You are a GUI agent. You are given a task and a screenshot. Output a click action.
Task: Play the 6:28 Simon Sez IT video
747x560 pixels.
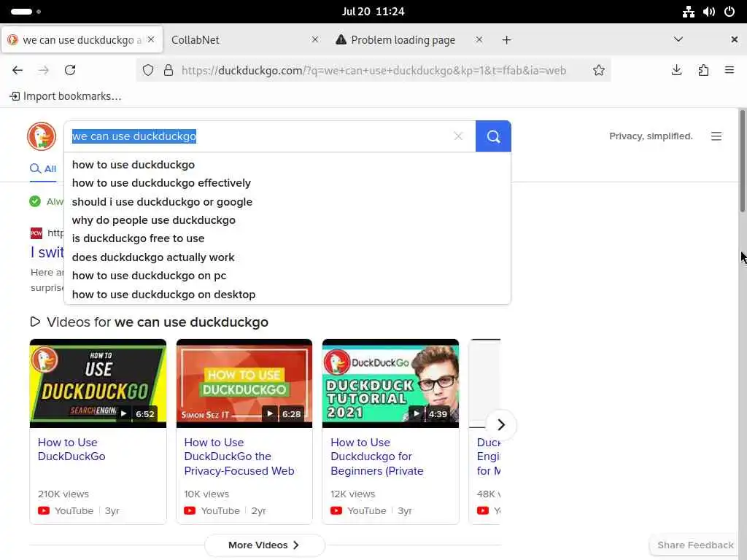[244, 384]
